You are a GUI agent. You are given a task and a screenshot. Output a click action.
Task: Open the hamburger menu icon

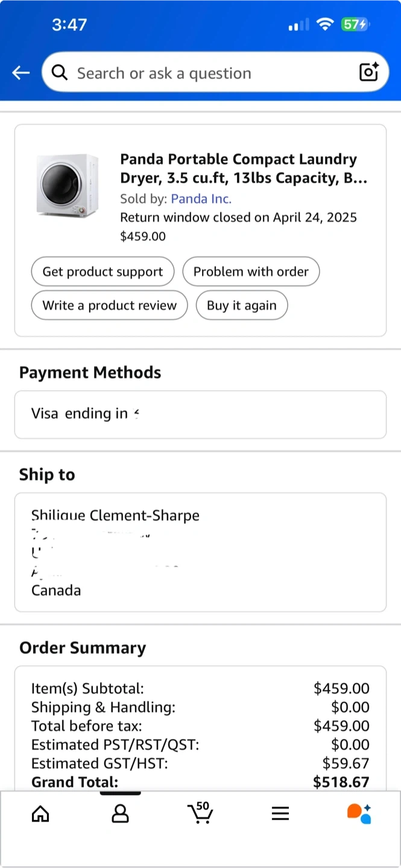click(280, 814)
